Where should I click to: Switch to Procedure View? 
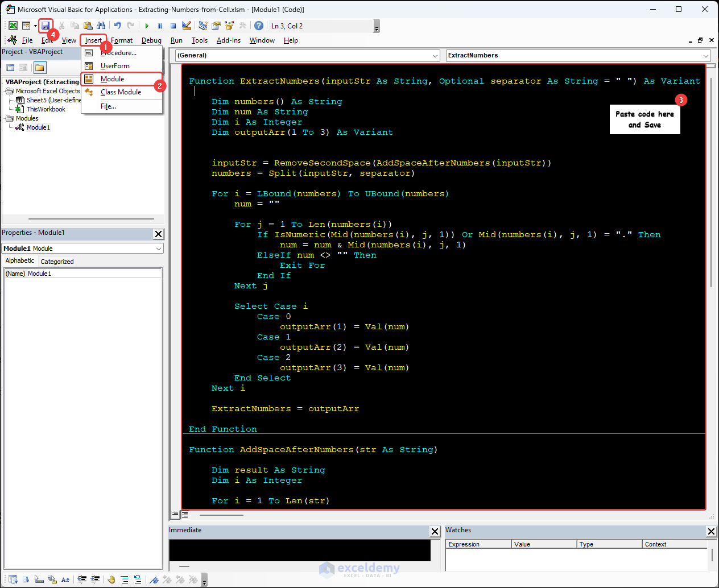click(175, 515)
